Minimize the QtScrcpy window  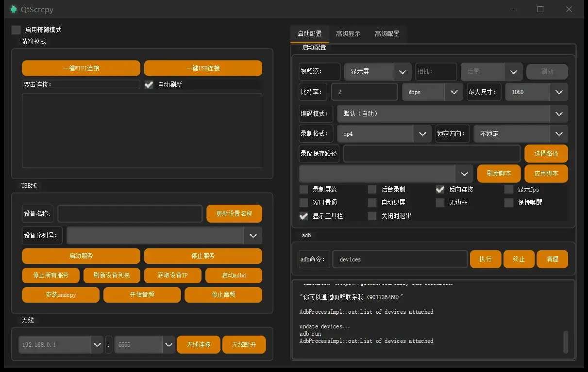click(x=512, y=9)
